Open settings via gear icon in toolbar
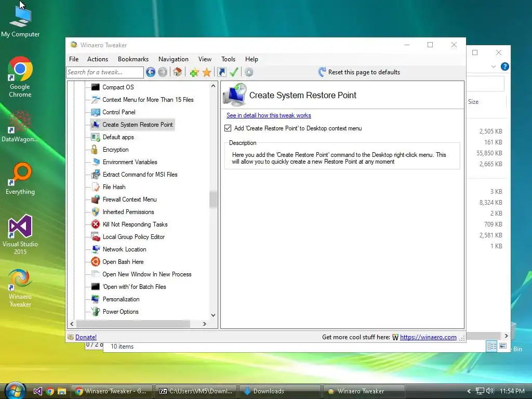532x399 pixels. [x=249, y=72]
